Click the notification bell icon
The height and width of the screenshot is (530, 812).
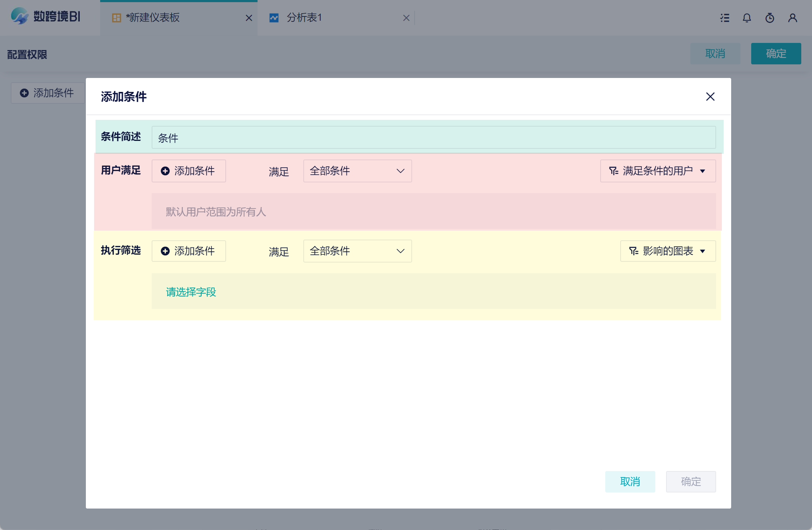tap(747, 18)
